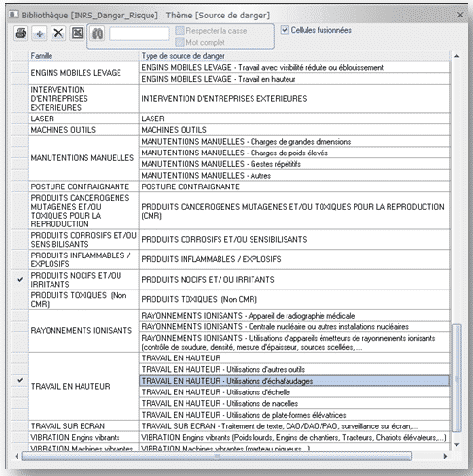
Task: Click the toolbar icon next to delete
Action: 78,33
